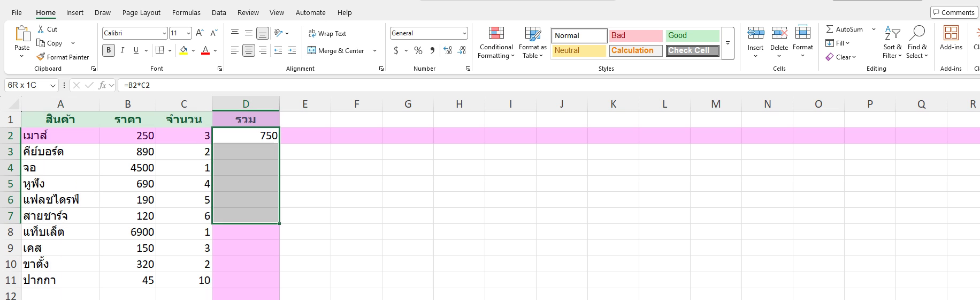Image resolution: width=980 pixels, height=300 pixels.
Task: Apply the Bad cell style
Action: coord(636,35)
